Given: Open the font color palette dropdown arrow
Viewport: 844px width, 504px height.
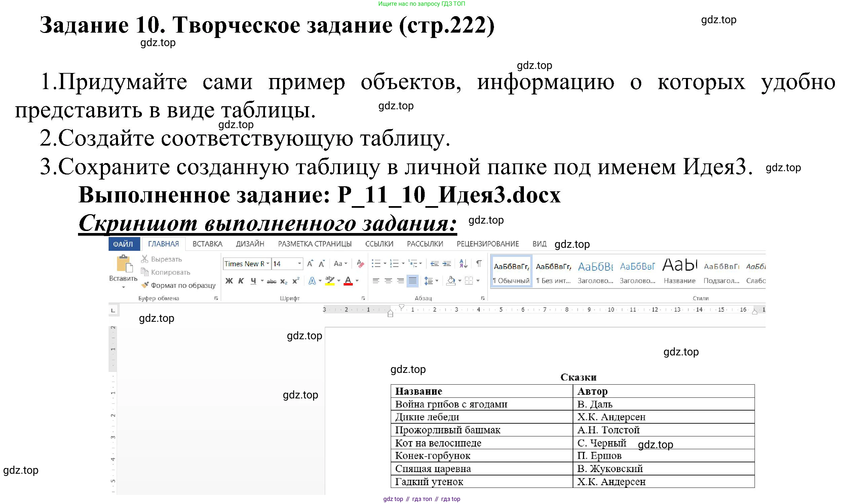Looking at the screenshot, I should (x=357, y=281).
